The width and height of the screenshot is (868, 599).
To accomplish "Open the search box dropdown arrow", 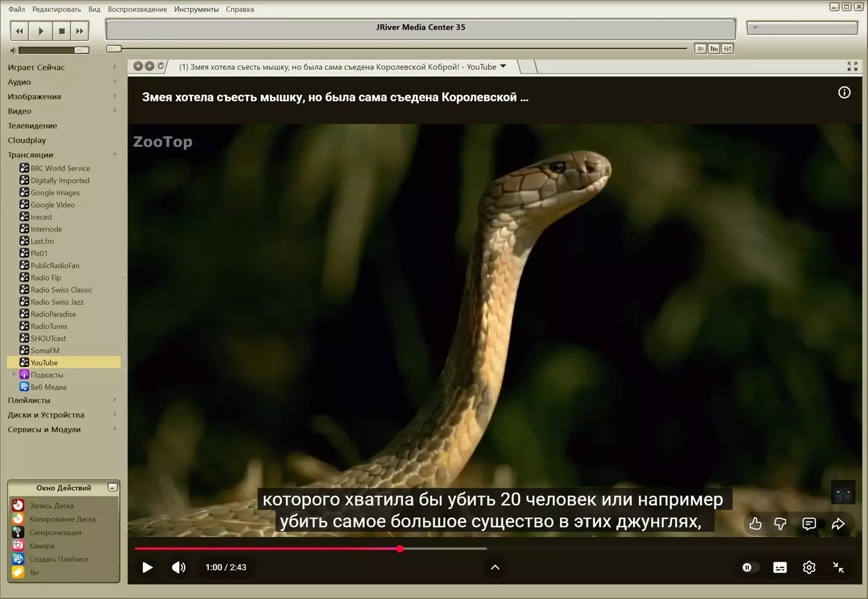I will click(x=755, y=28).
